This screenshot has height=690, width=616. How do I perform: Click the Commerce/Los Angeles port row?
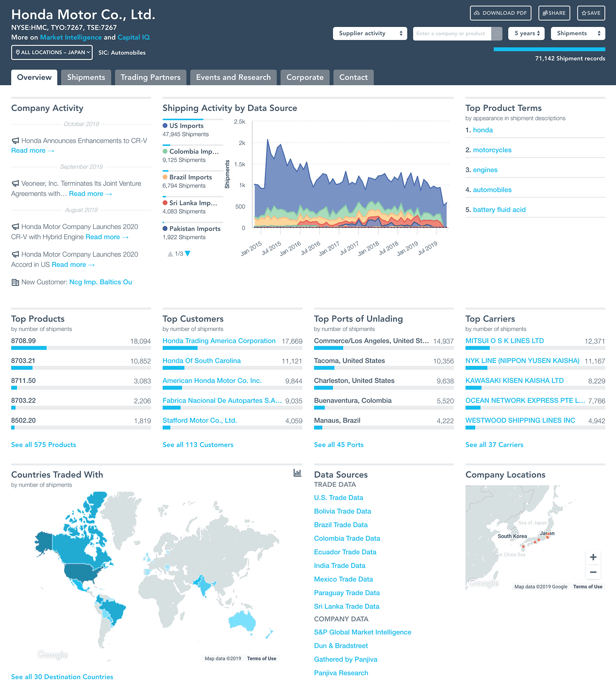384,343
